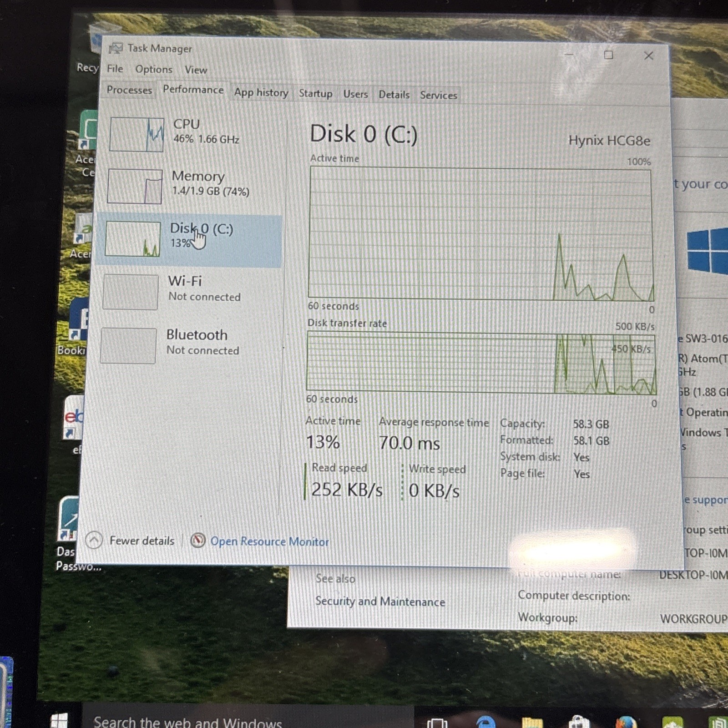Collapse with the Fewer details arrow icon
The image size is (728, 728).
[x=94, y=540]
